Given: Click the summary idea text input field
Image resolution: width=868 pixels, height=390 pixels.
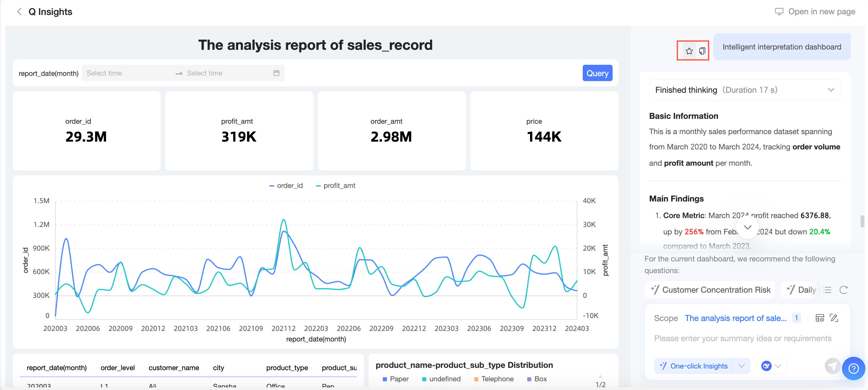Looking at the screenshot, I should (x=743, y=339).
